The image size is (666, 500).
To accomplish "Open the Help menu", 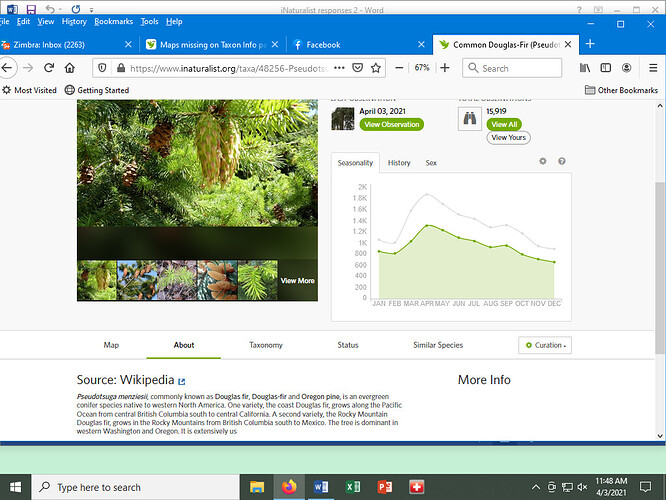I will point(174,22).
